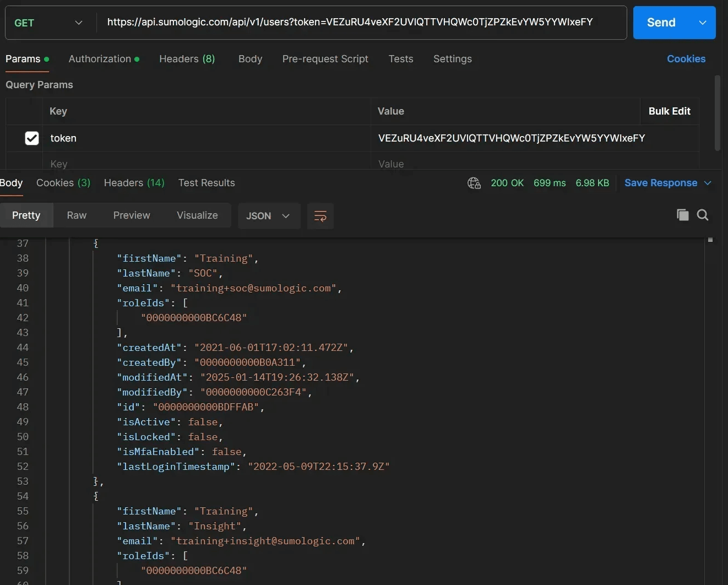Screen dimensions: 728x585
Task: Open the Cookies manager link
Action: point(686,58)
